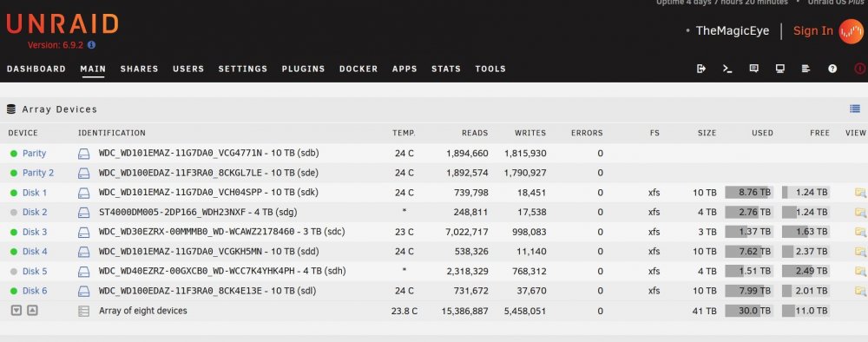Switch to the Docker tab
This screenshot has width=868, height=342.
tap(358, 69)
